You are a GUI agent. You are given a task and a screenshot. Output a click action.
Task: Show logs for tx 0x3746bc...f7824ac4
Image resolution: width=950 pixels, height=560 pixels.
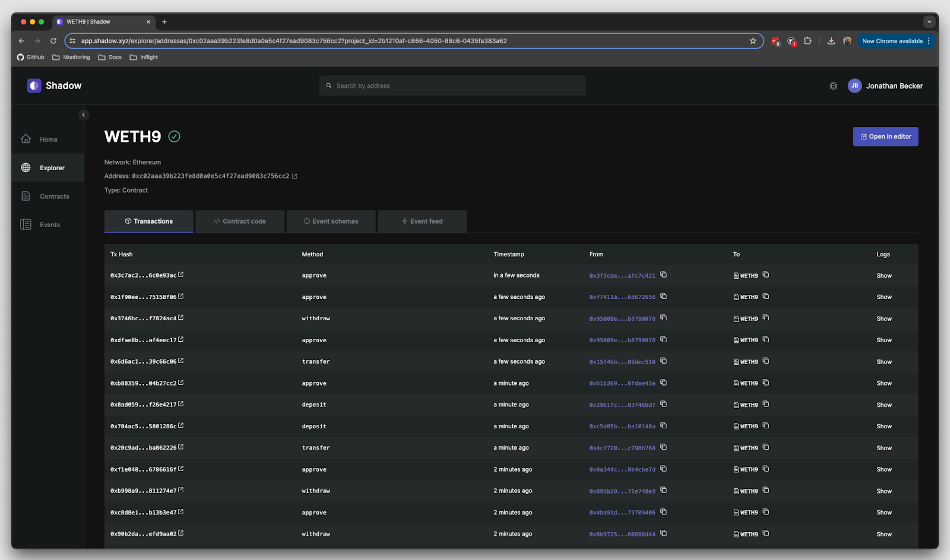pyautogui.click(x=884, y=319)
